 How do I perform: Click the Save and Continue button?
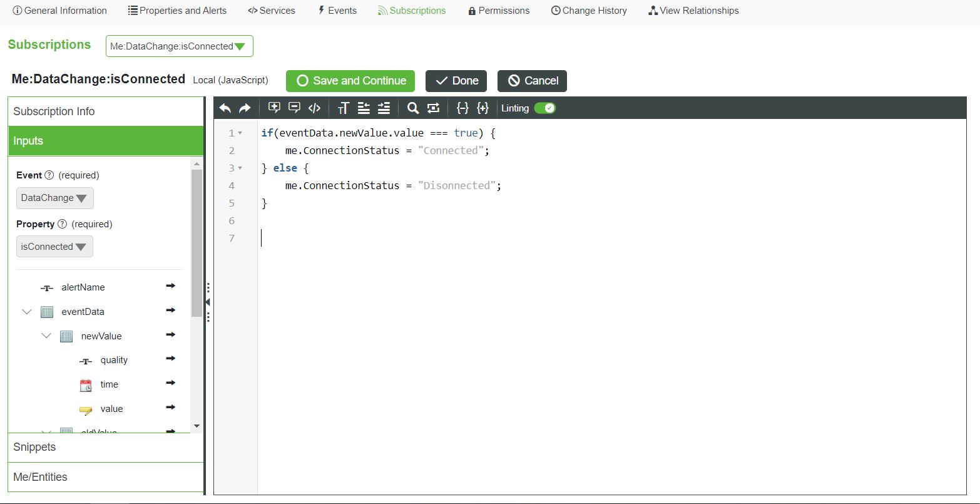coord(350,81)
